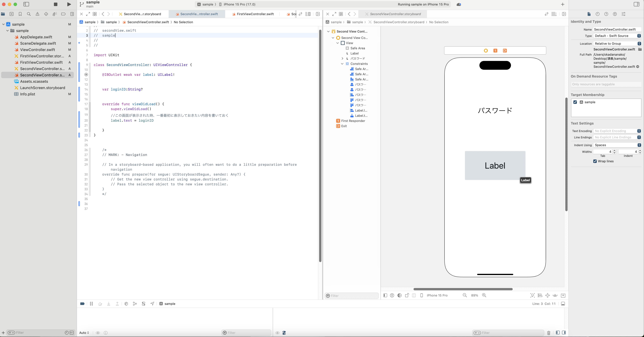Click the Run play button
Screen dimensions: 644x337
pyautogui.click(x=69, y=4)
